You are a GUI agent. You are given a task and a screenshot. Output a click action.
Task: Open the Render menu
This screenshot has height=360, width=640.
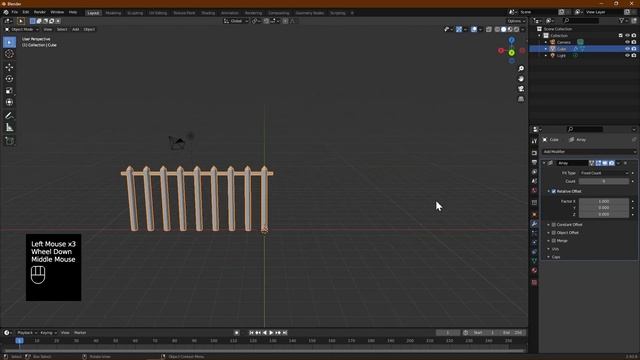(40, 12)
